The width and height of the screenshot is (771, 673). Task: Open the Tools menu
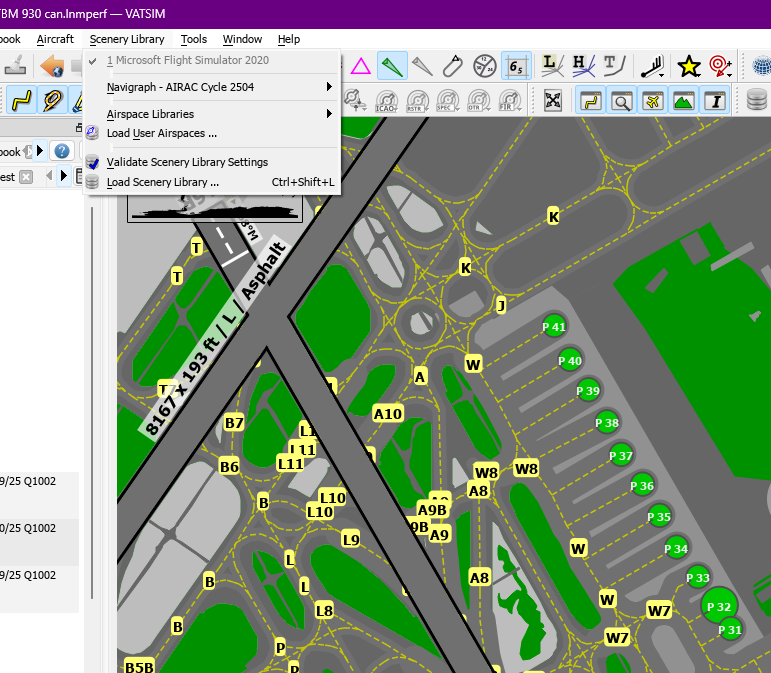[194, 39]
